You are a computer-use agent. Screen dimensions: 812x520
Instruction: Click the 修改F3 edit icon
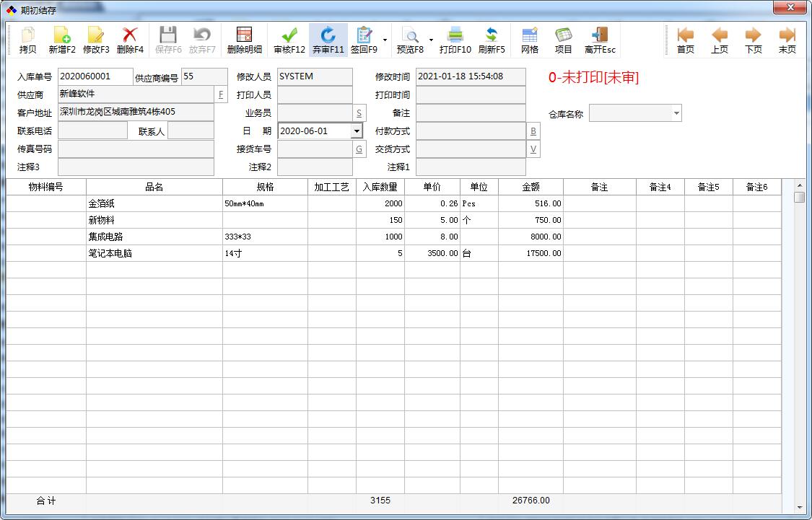click(x=96, y=40)
